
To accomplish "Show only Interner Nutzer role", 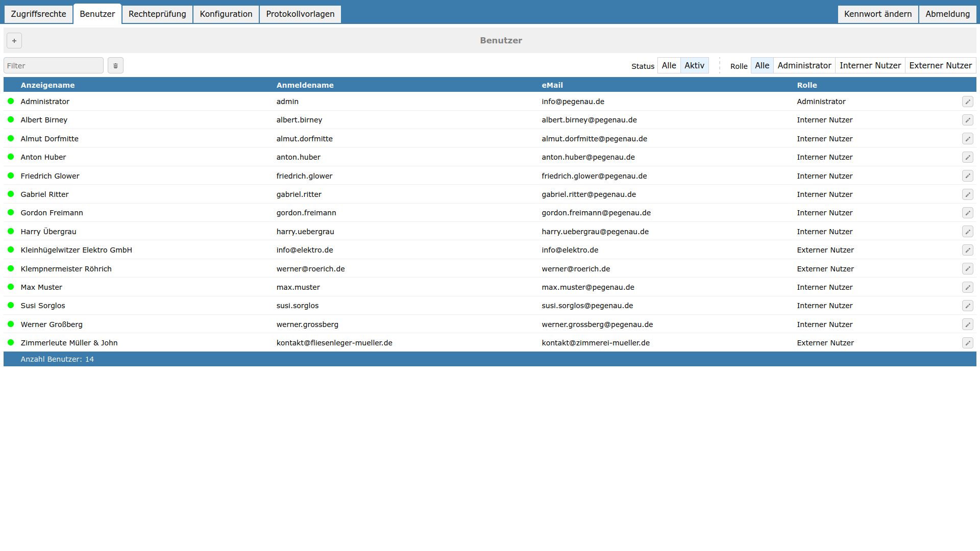I will tap(870, 66).
